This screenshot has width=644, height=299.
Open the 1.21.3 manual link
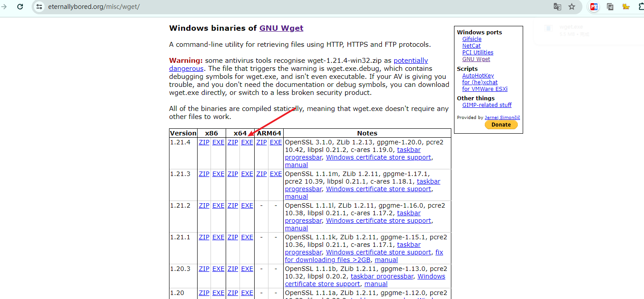(x=297, y=197)
